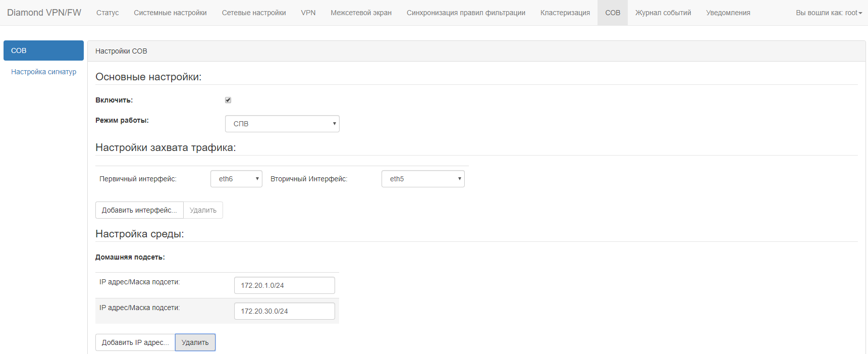Focus the 172.20.1.0/24 subnet field
Viewport: 868px width, 354px height.
284,285
